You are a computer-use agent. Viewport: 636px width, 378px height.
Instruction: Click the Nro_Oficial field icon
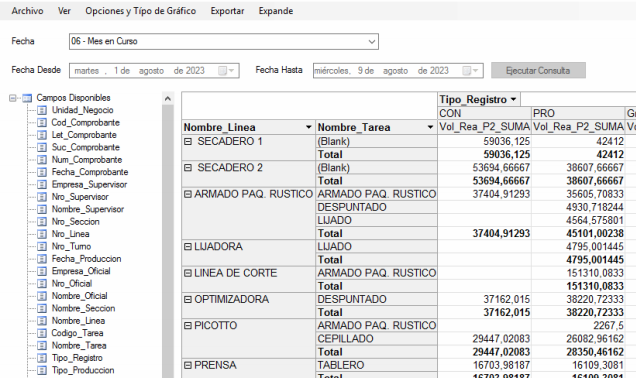click(x=42, y=284)
